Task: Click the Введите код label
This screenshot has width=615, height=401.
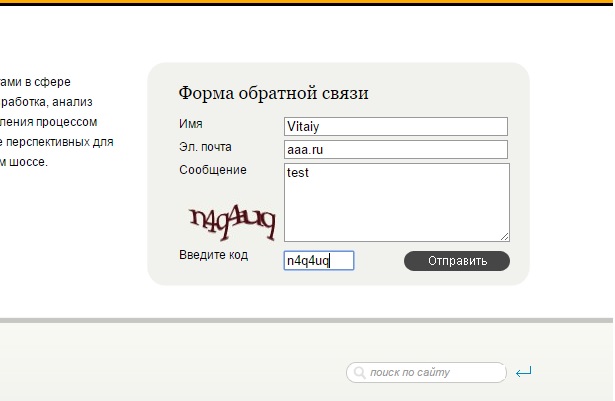Action: [x=213, y=255]
